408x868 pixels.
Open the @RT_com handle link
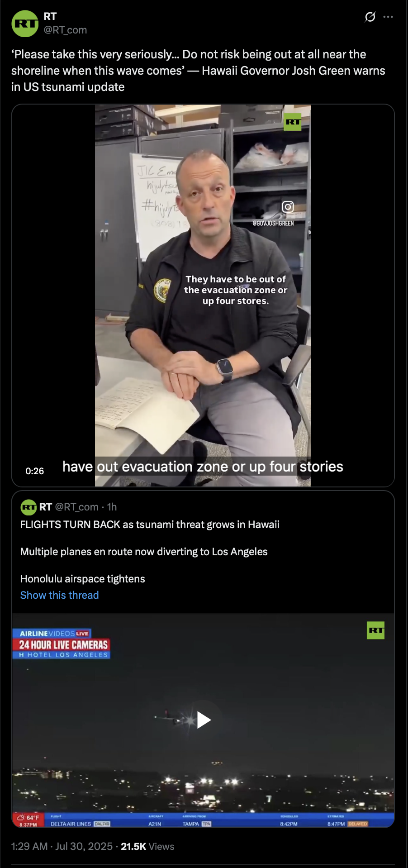[65, 30]
